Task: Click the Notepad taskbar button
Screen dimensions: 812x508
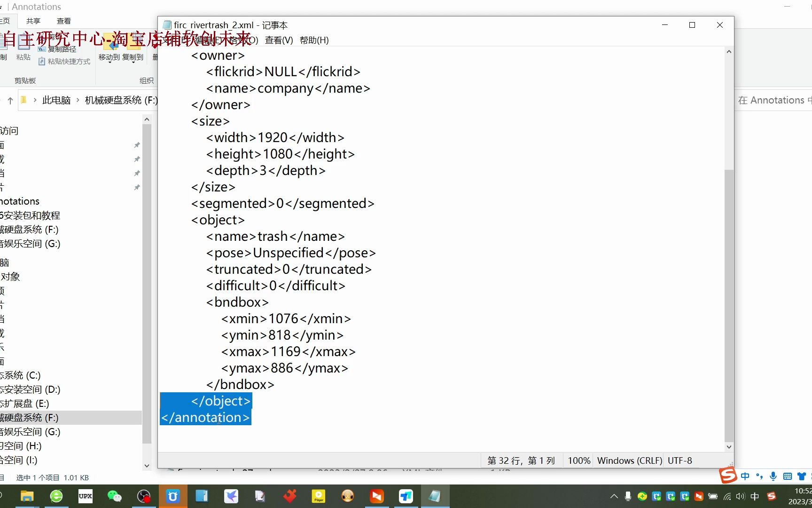Action: point(435,496)
